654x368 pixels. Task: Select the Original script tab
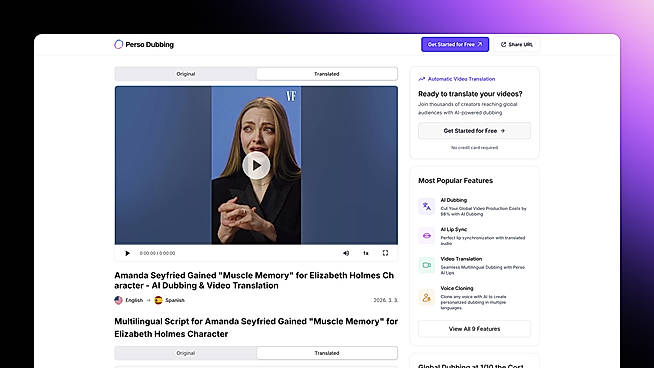(x=186, y=353)
